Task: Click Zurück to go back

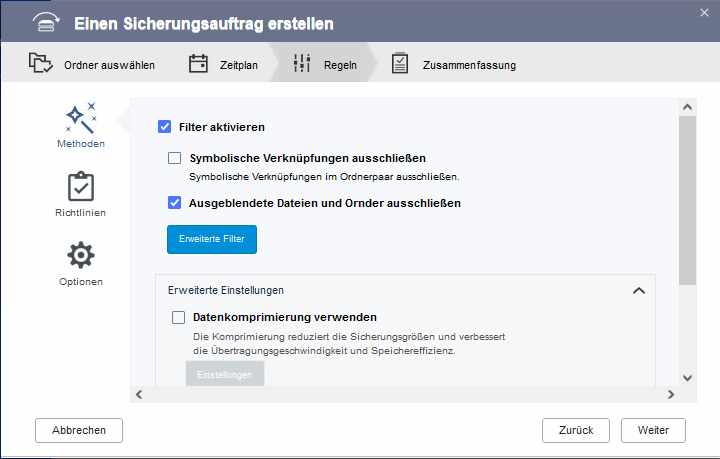Action: (576, 430)
